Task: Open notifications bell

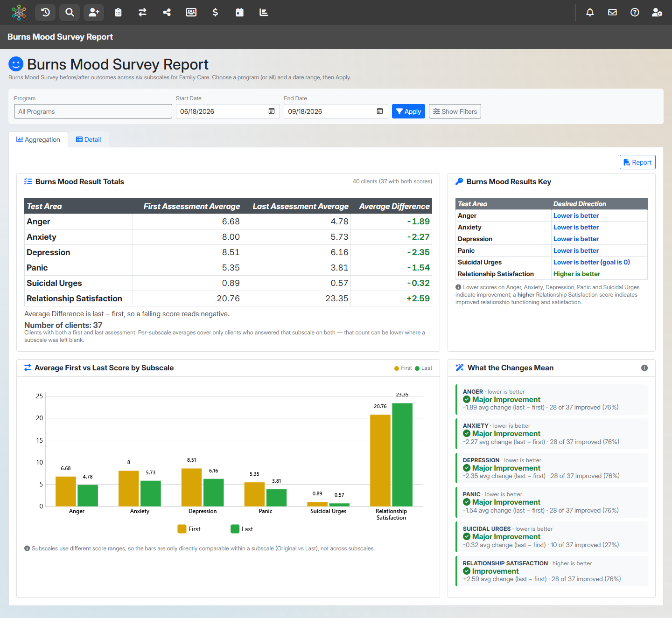Action: [590, 12]
